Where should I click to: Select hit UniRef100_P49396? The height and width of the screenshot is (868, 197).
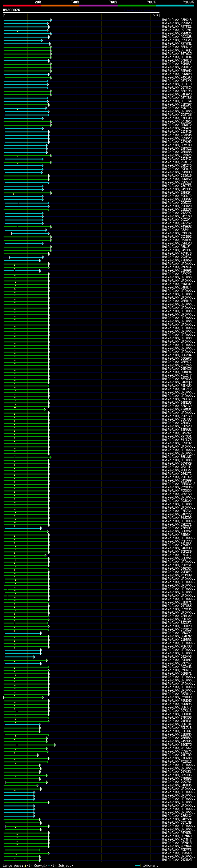coord(177,189)
